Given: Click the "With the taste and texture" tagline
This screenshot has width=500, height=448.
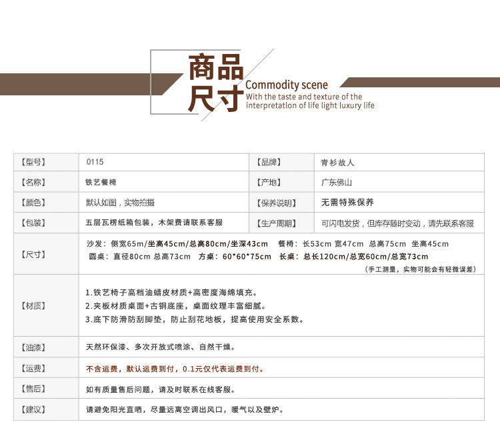Looking at the screenshot, I should [x=310, y=101].
